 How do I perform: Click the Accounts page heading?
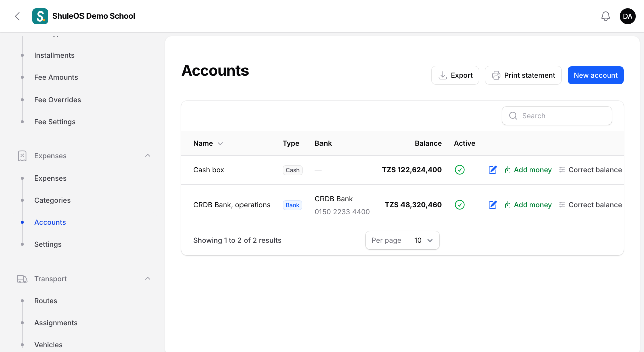point(215,70)
